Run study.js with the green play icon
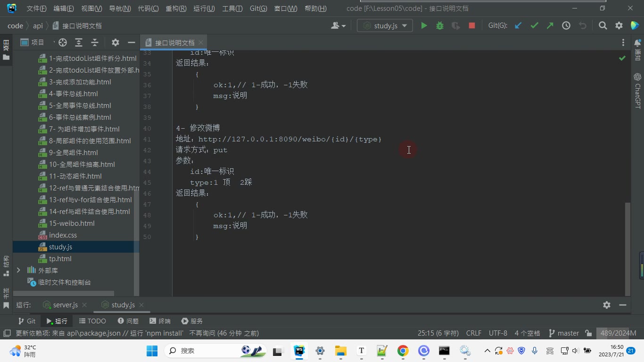 pos(424,26)
